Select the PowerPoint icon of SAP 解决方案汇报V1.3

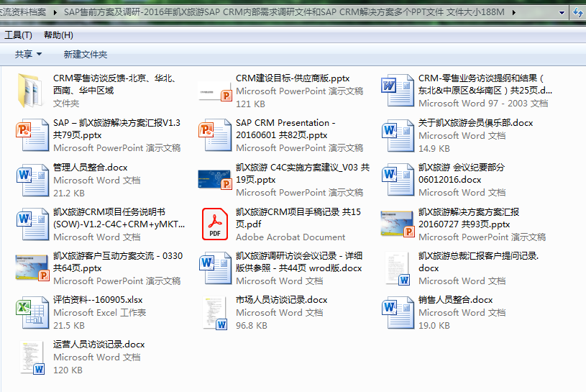pyautogui.click(x=32, y=135)
